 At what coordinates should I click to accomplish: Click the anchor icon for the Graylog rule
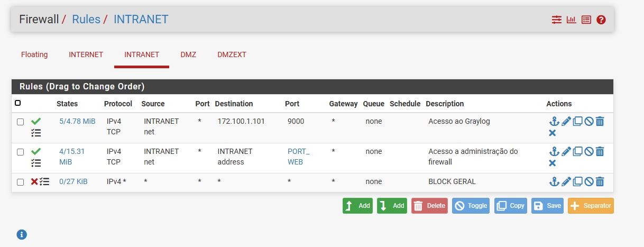pyautogui.click(x=554, y=122)
